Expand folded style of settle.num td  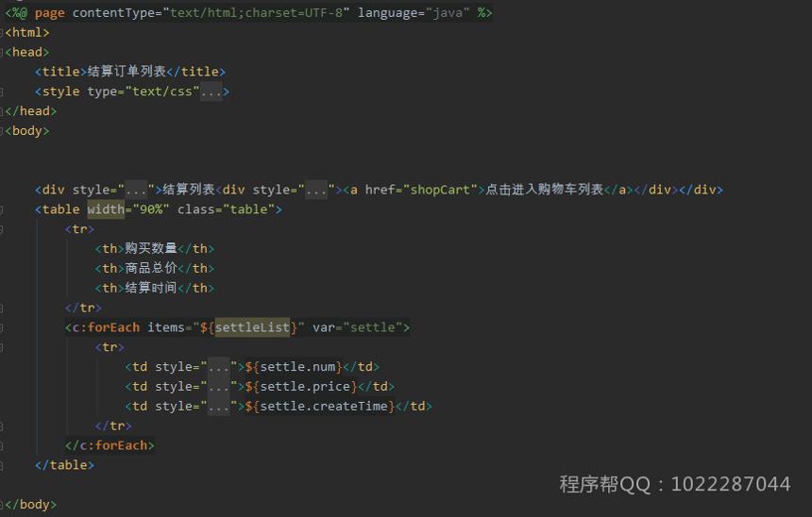(218, 367)
